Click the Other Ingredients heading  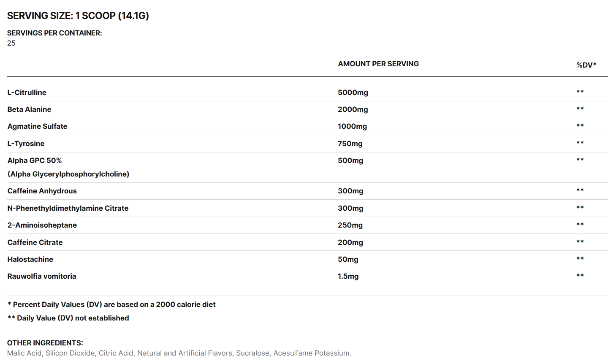pyautogui.click(x=45, y=343)
